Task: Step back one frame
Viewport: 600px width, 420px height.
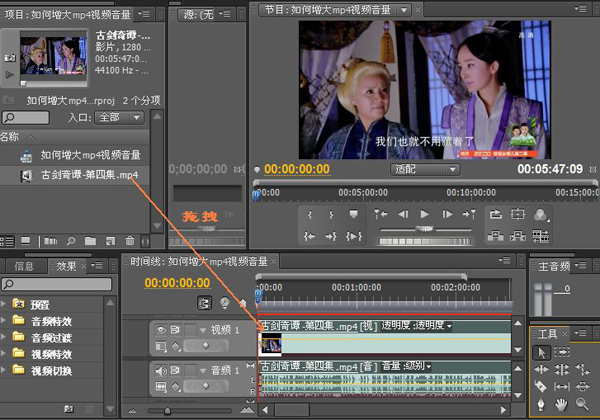Action: click(x=403, y=214)
